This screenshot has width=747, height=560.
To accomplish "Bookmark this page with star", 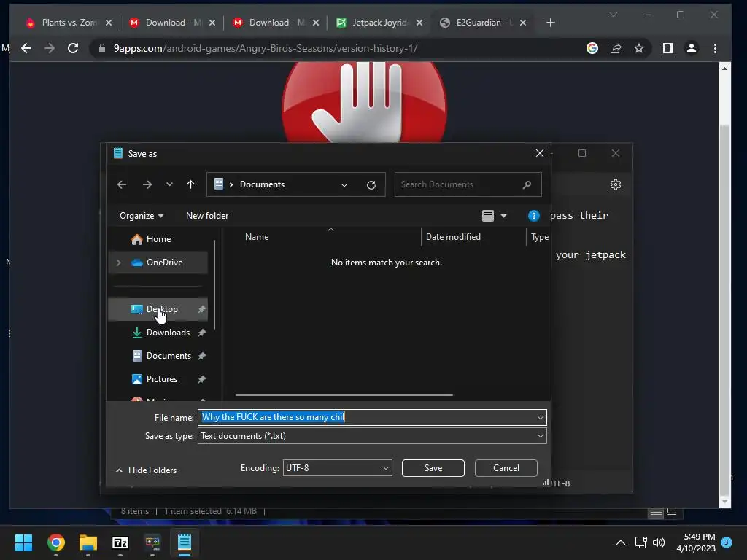I will pos(639,48).
